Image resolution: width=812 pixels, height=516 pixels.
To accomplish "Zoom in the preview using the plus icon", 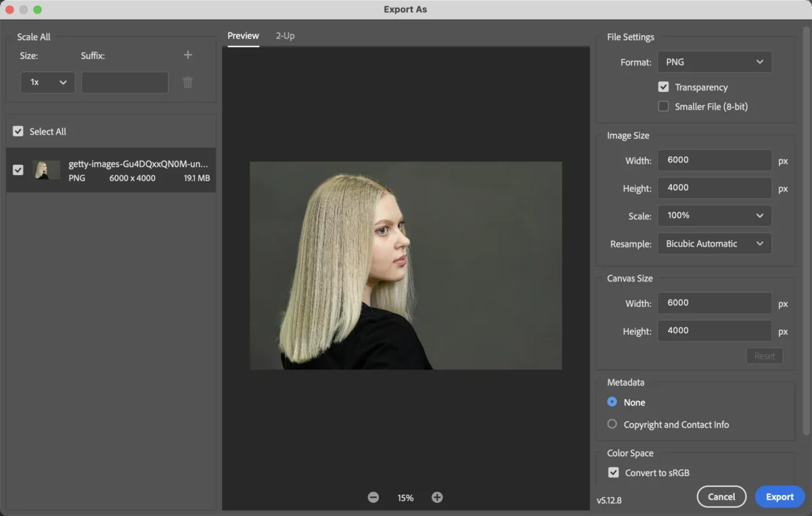I will 437,497.
